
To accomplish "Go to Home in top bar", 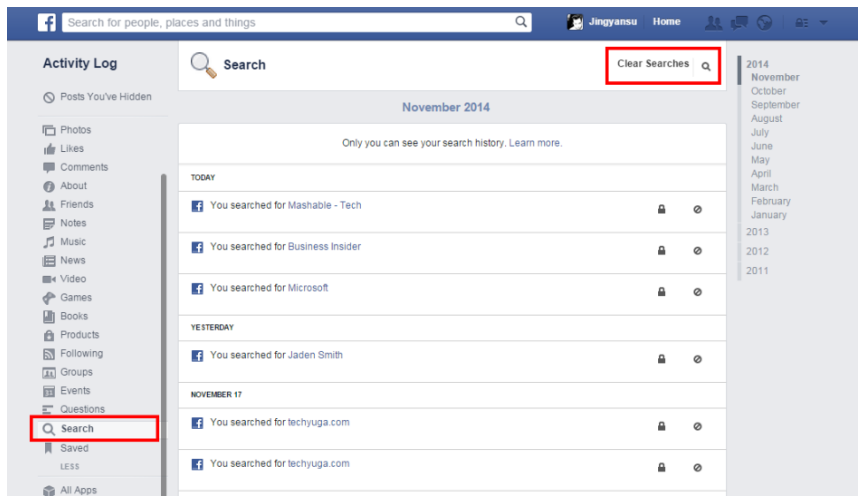I will pyautogui.click(x=667, y=21).
